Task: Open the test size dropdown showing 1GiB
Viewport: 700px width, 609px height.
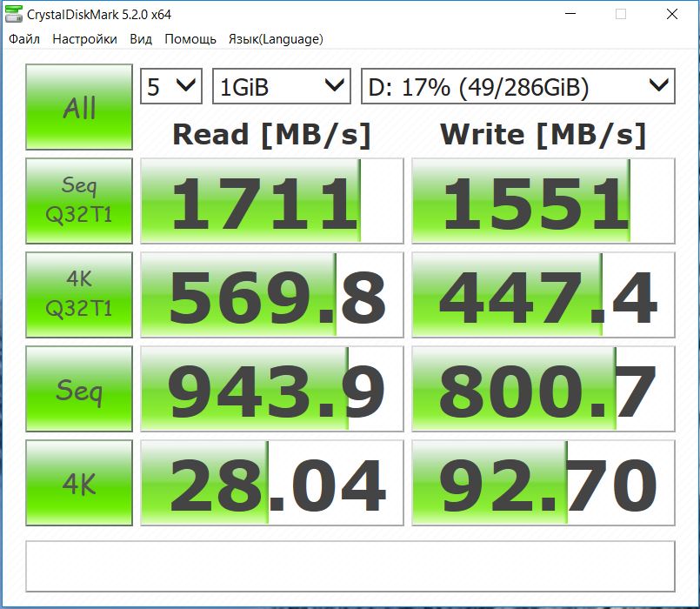Action: pyautogui.click(x=282, y=86)
